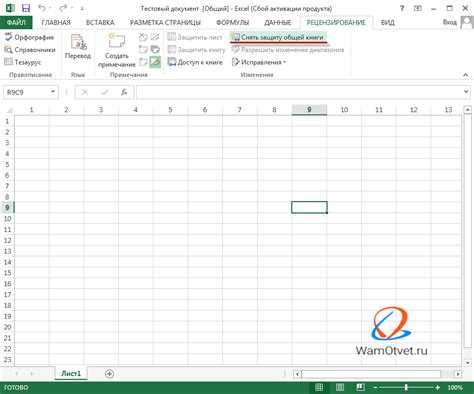This screenshot has height=394, width=474.
Task: Click the Select All corner triangle
Action: (x=10, y=110)
